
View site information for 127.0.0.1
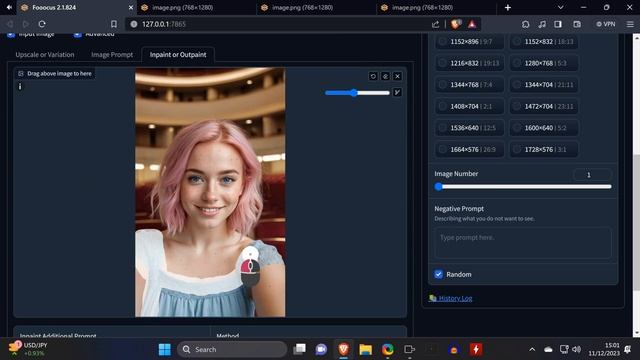(133, 24)
